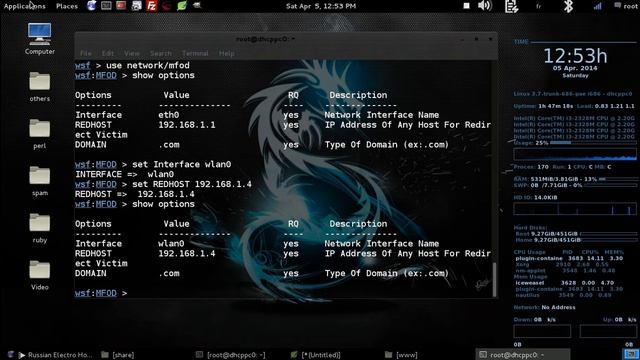The height and width of the screenshot is (360, 640).
Task: Open the Places menu in top panel
Action: [x=67, y=6]
